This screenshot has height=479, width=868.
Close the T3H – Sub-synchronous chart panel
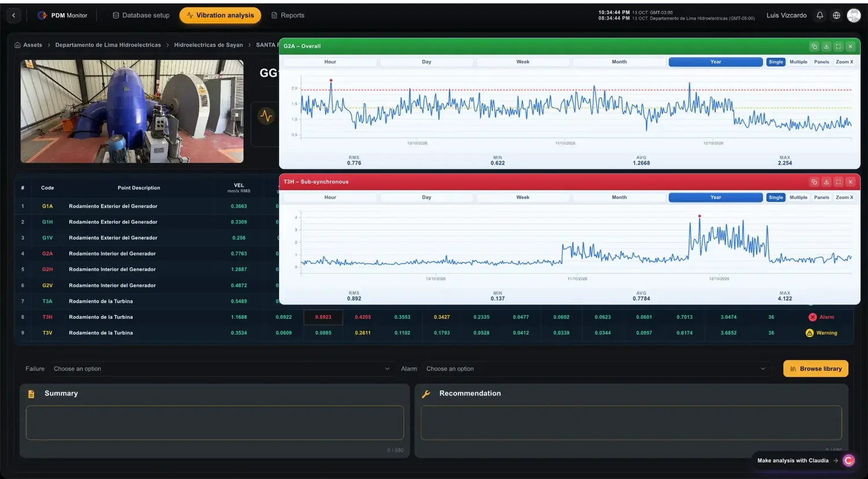tap(850, 182)
